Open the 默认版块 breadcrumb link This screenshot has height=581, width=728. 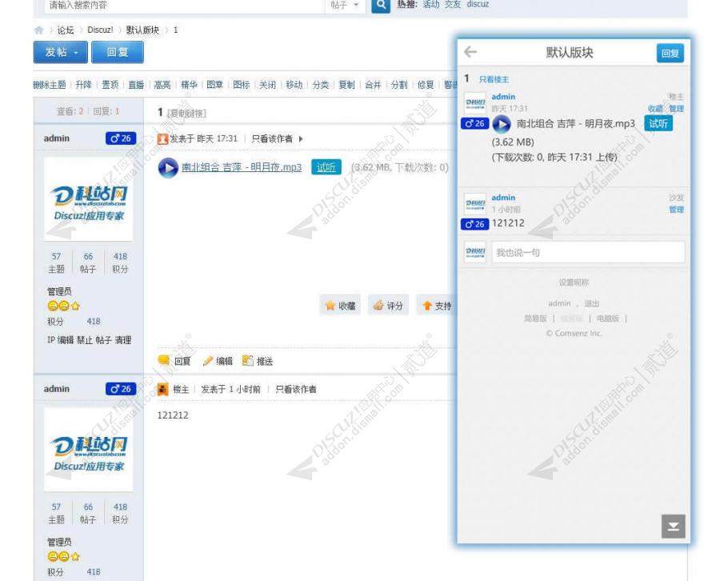142,30
